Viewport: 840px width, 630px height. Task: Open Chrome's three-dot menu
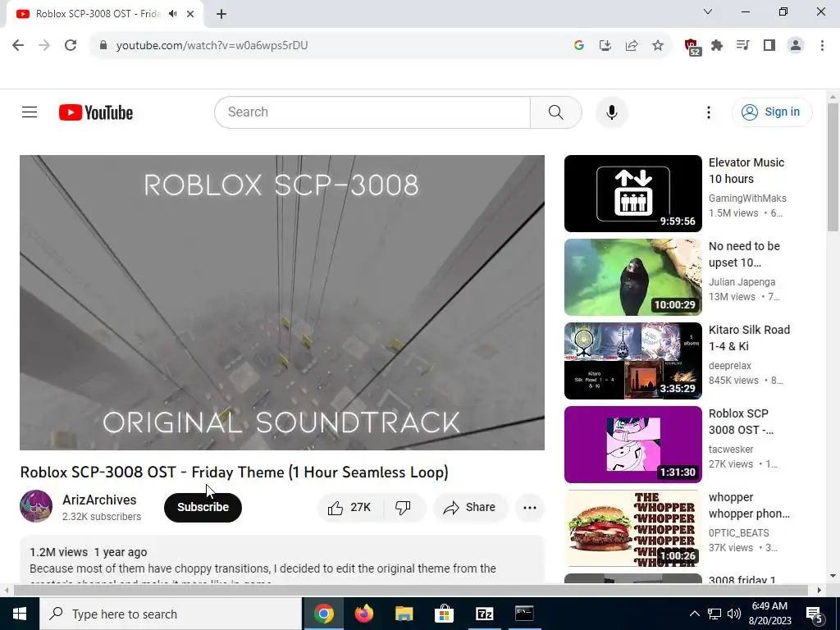pyautogui.click(x=822, y=46)
